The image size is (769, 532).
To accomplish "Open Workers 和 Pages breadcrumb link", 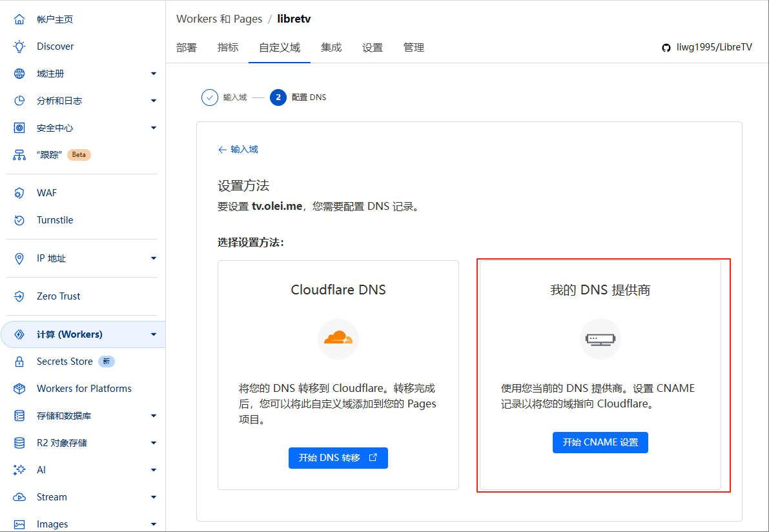I will point(219,19).
